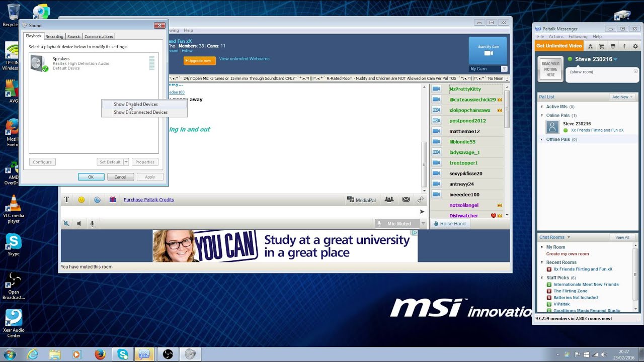Click the Drag Your Picture Here box
The width and height of the screenshot is (644, 362).
tap(550, 69)
